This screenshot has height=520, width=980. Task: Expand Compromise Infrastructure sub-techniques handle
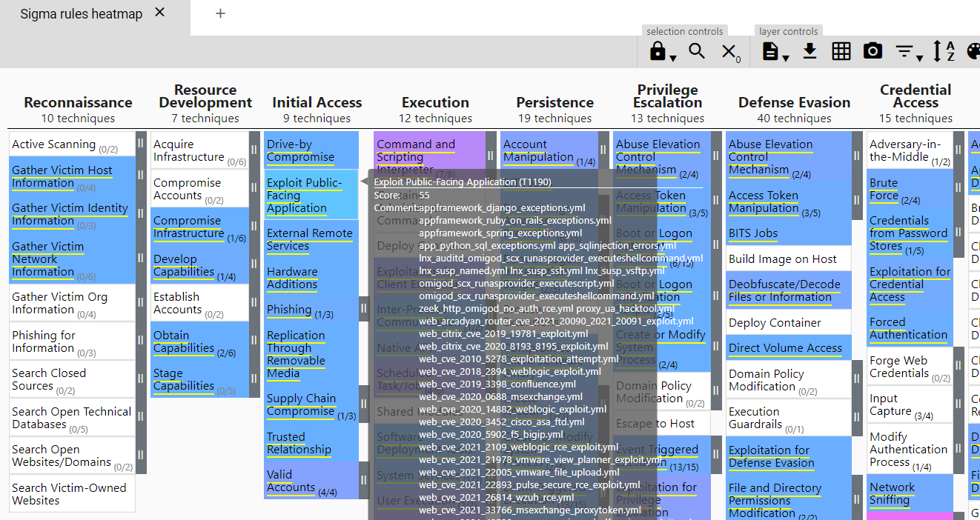click(x=254, y=227)
